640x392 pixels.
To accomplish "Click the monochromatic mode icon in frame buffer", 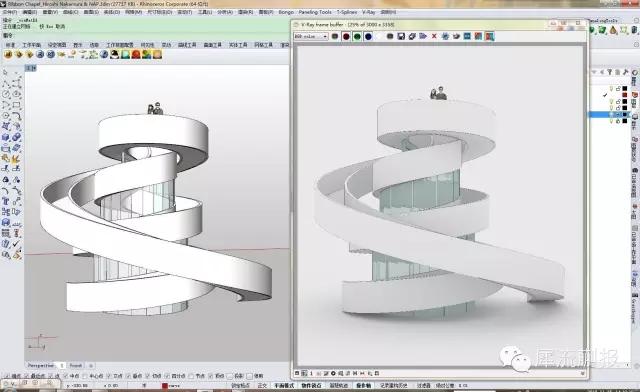I will (x=390, y=36).
